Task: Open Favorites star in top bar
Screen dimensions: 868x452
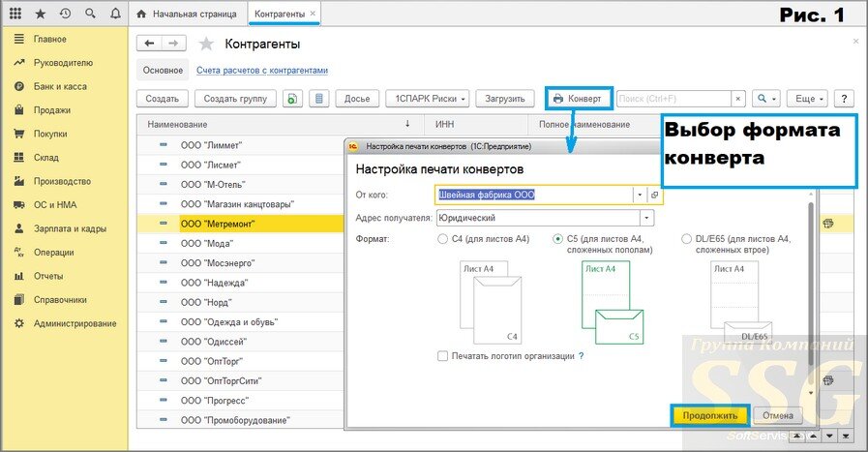Action: click(41, 14)
